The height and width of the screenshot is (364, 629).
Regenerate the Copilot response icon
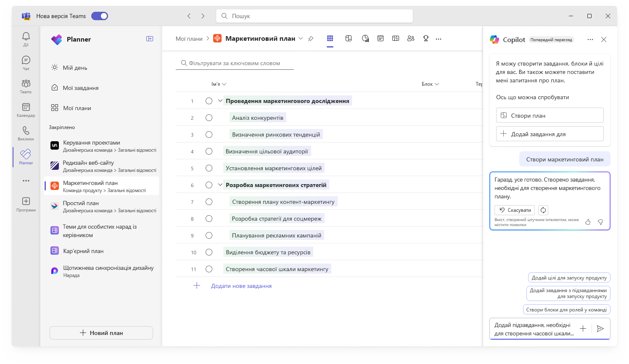[543, 210]
